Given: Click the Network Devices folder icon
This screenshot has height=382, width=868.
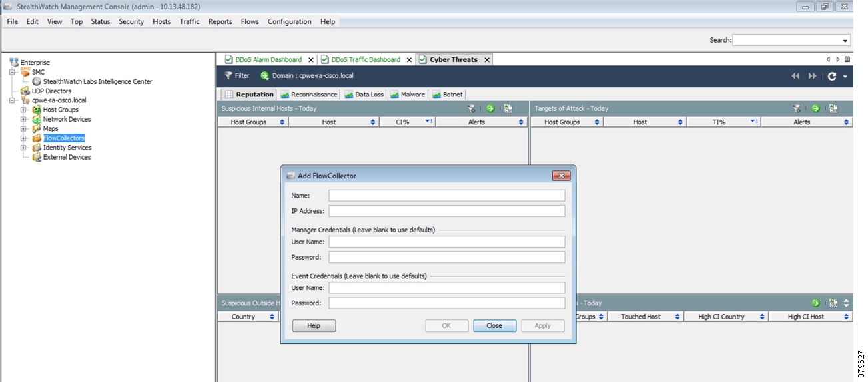Looking at the screenshot, I should click(37, 120).
